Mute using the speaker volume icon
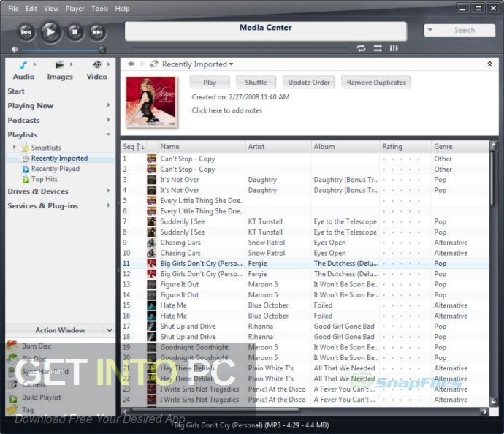The image size is (504, 434). point(14,50)
